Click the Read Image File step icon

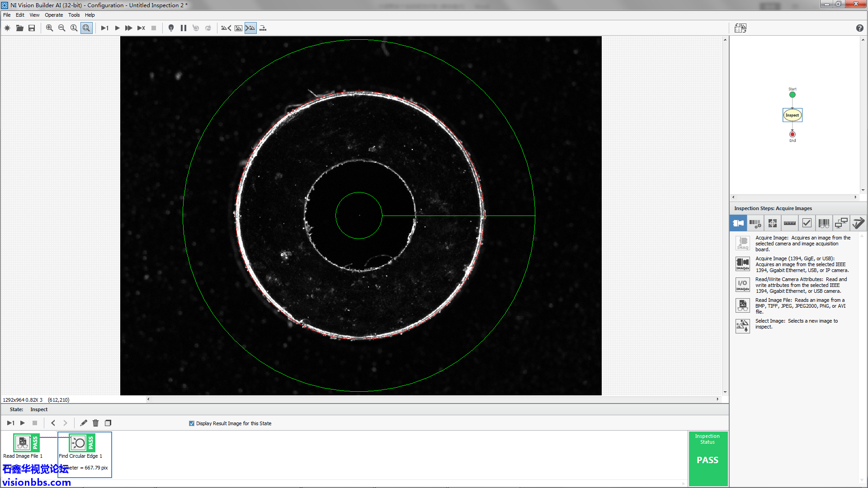click(22, 443)
